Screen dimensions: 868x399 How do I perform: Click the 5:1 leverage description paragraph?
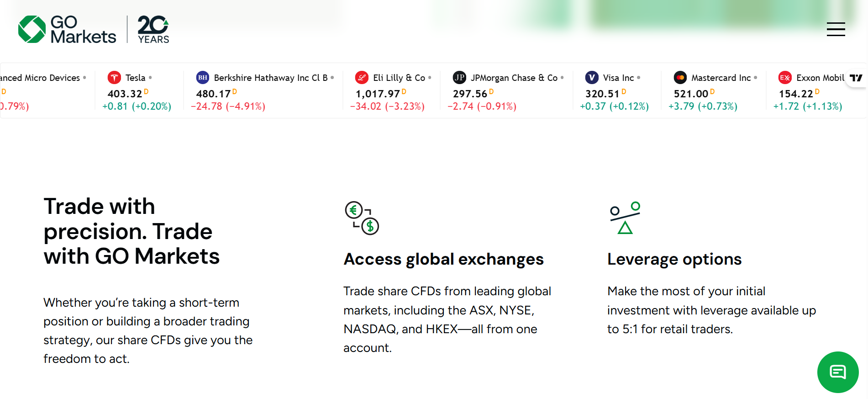pyautogui.click(x=711, y=310)
